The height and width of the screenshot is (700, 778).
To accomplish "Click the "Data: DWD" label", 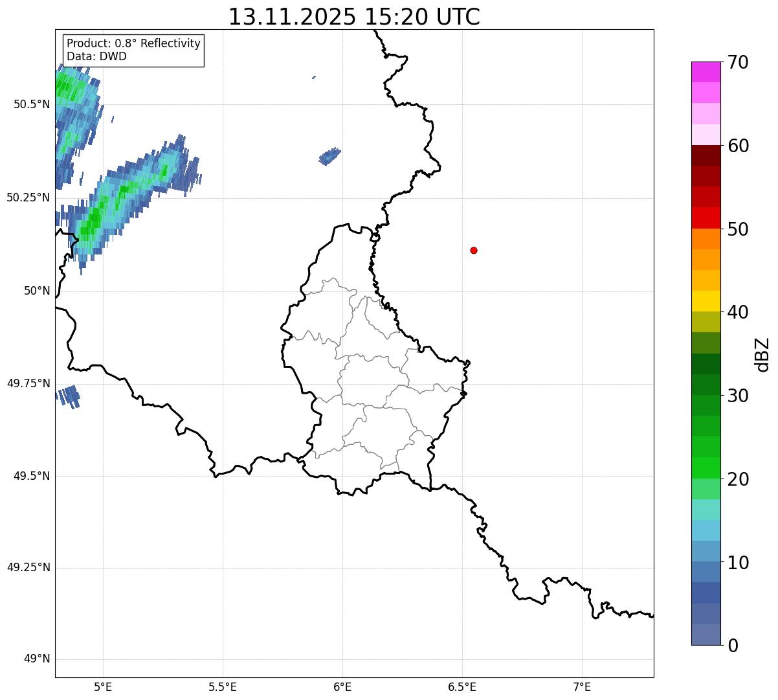I will click(x=96, y=56).
